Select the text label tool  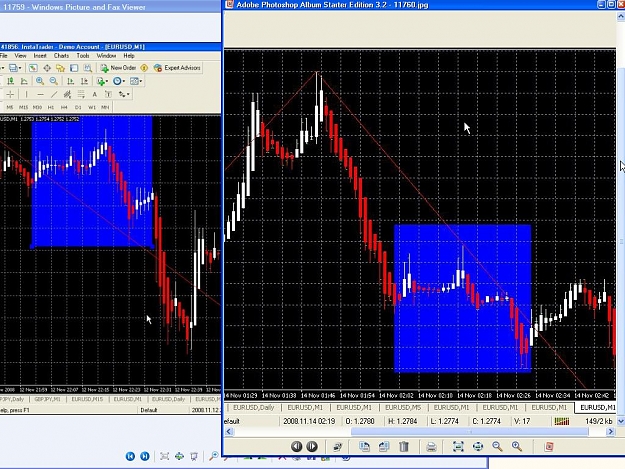[x=108, y=94]
